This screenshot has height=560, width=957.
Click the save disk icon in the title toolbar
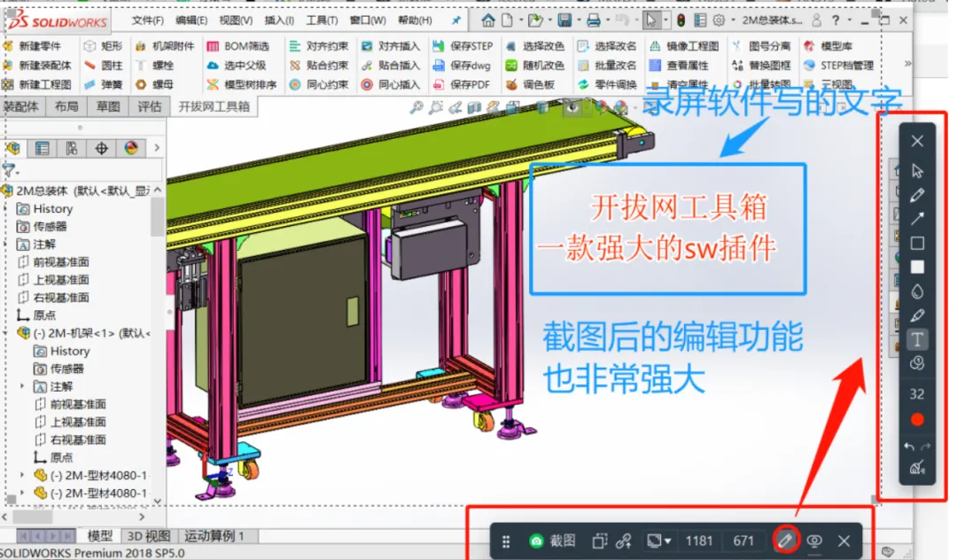click(564, 20)
